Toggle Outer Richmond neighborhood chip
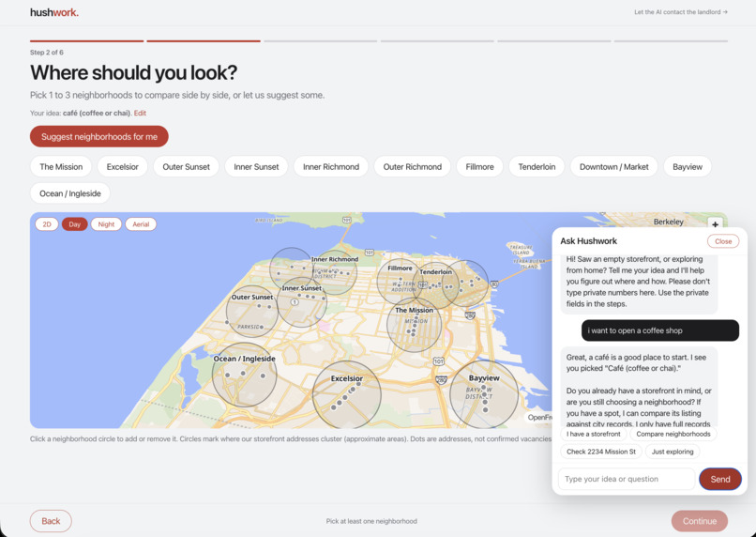The width and height of the screenshot is (756, 537). [x=412, y=167]
